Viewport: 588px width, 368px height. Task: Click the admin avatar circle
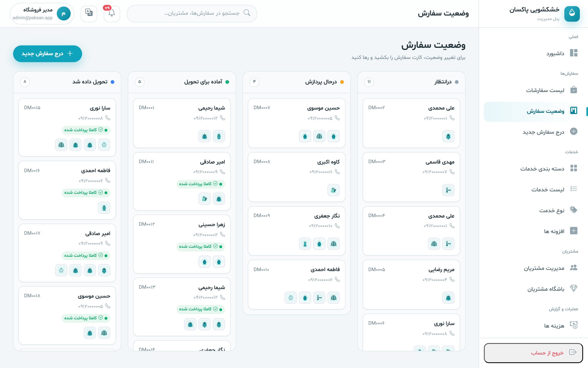(x=64, y=14)
